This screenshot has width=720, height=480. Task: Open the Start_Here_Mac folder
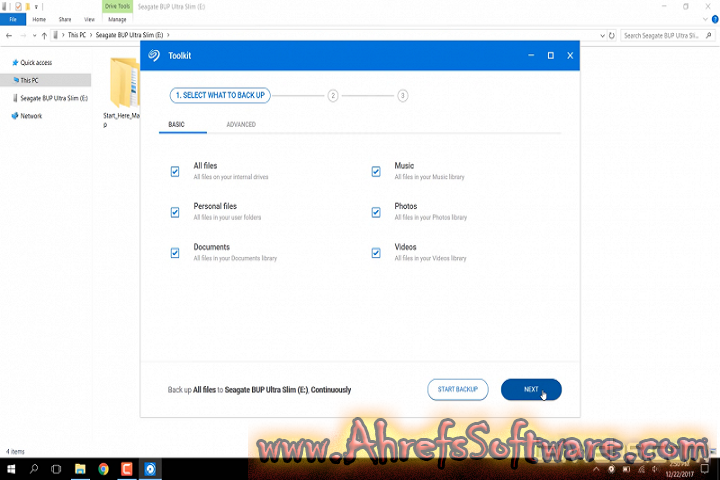[123, 92]
